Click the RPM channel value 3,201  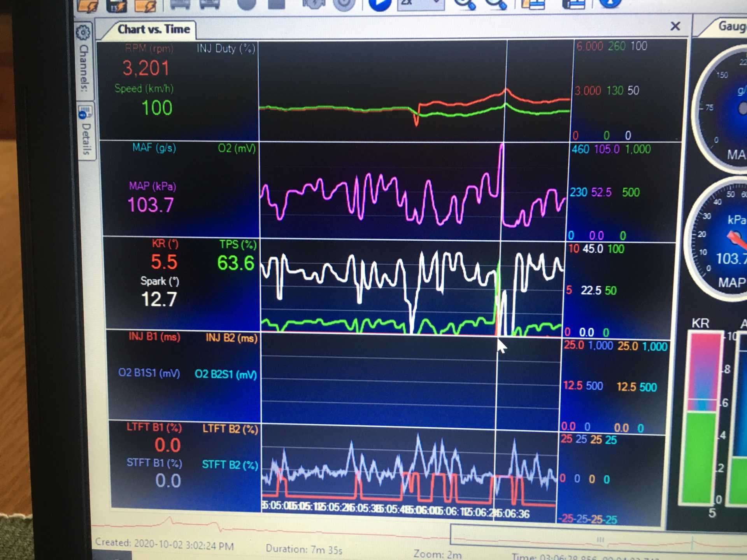point(146,68)
